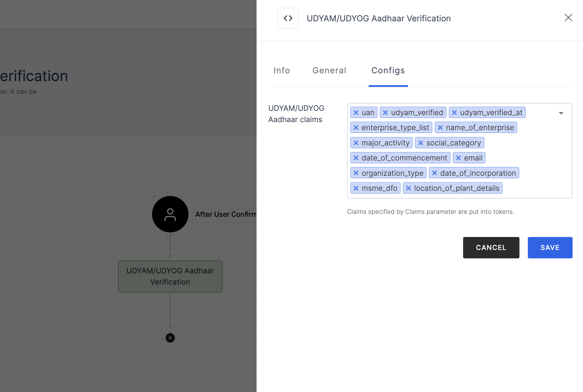The height and width of the screenshot is (392, 583).
Task: Click the user avatar node in flow canvas
Action: pyautogui.click(x=170, y=214)
